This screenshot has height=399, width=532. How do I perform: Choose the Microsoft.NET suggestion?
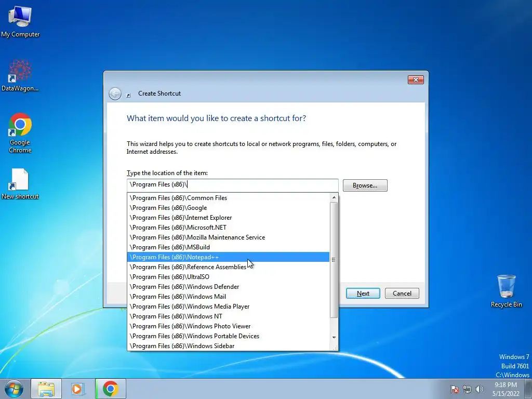click(228, 228)
